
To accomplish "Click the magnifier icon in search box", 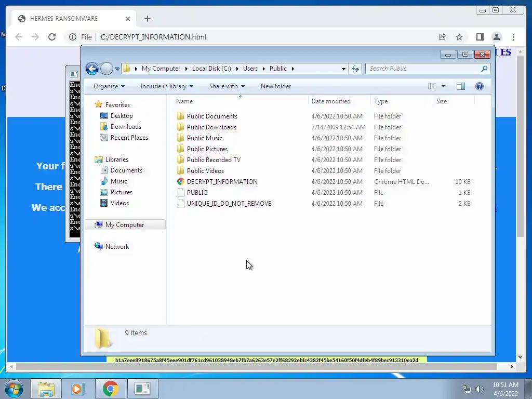I will 484,69.
